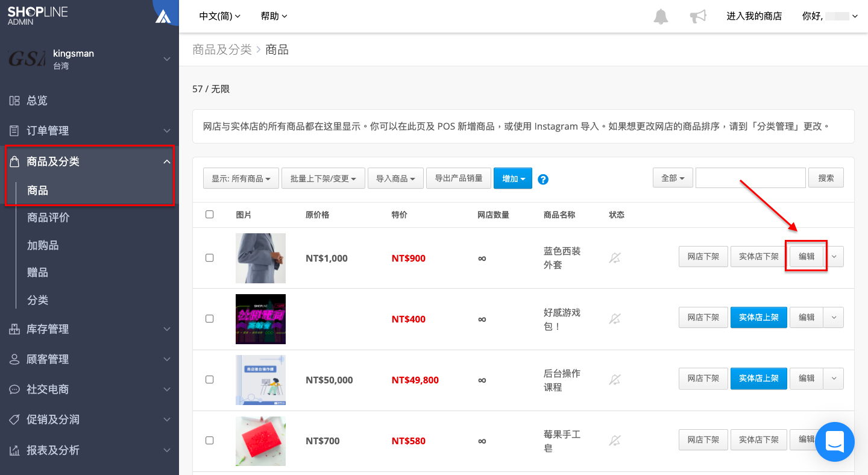Open the 蓝色西装外套 product thumbnail
Image resolution: width=868 pixels, height=475 pixels.
pos(260,258)
